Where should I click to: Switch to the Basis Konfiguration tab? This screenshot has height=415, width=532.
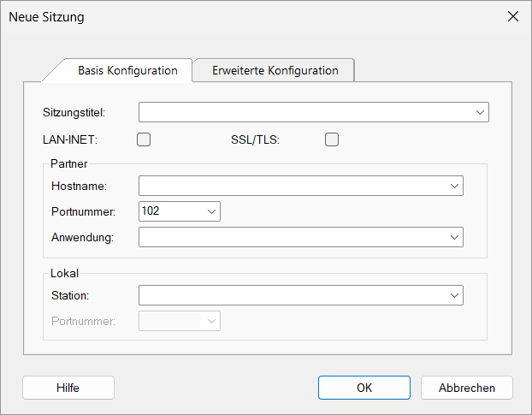(x=127, y=70)
